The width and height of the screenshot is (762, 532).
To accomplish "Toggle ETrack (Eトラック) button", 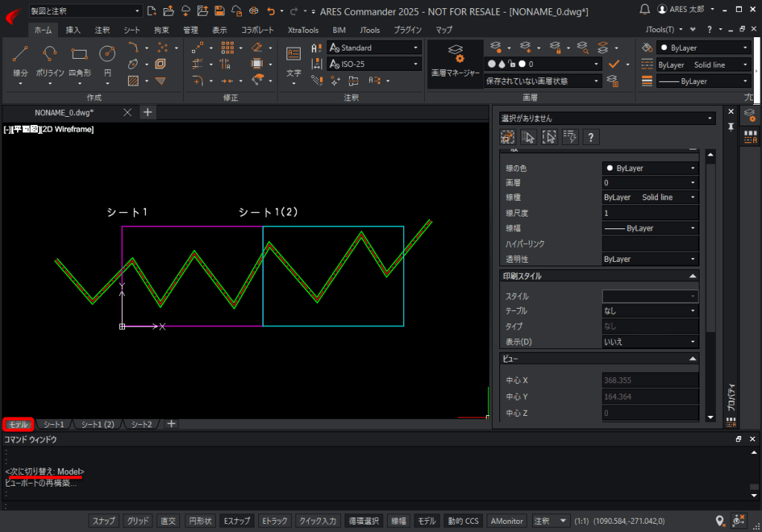I will pyautogui.click(x=275, y=521).
